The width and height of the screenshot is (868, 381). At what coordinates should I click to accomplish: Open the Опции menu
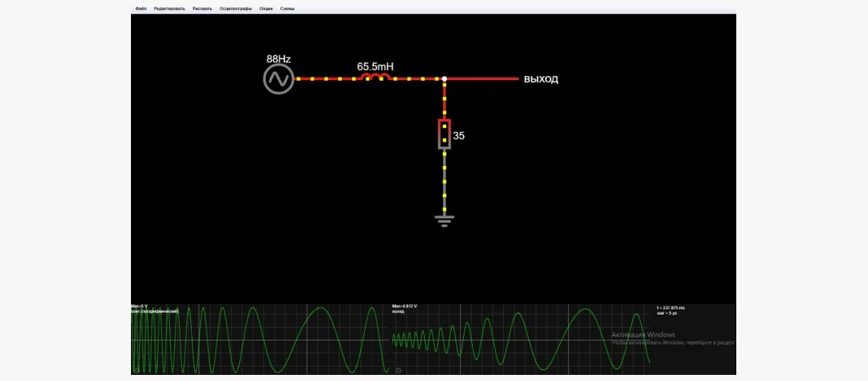[x=266, y=8]
